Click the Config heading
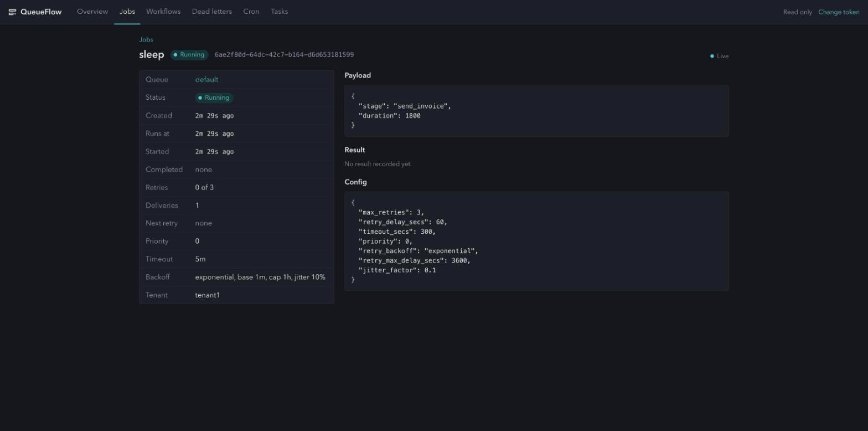The height and width of the screenshot is (431, 868). (355, 182)
